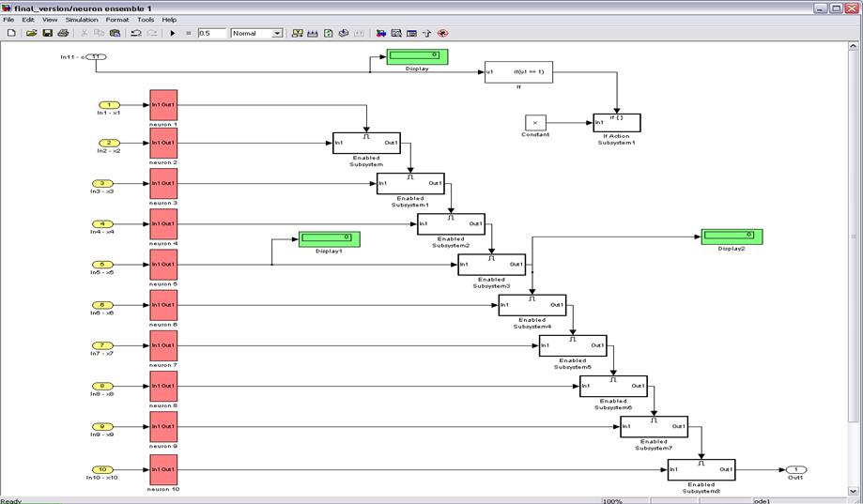Viewport: 863px width, 504px height.
Task: Click the Print icon in the toolbar
Action: [63, 33]
